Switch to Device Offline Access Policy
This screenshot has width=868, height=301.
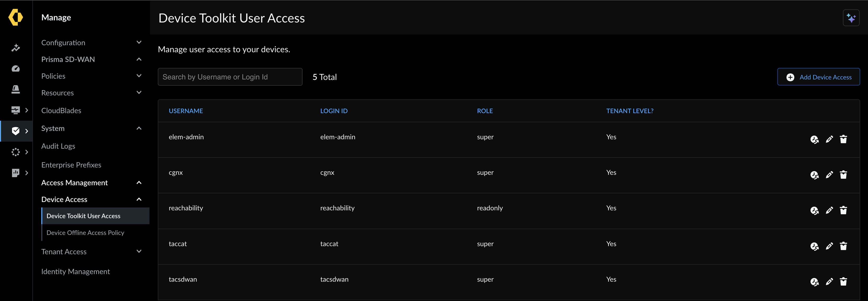pos(85,233)
